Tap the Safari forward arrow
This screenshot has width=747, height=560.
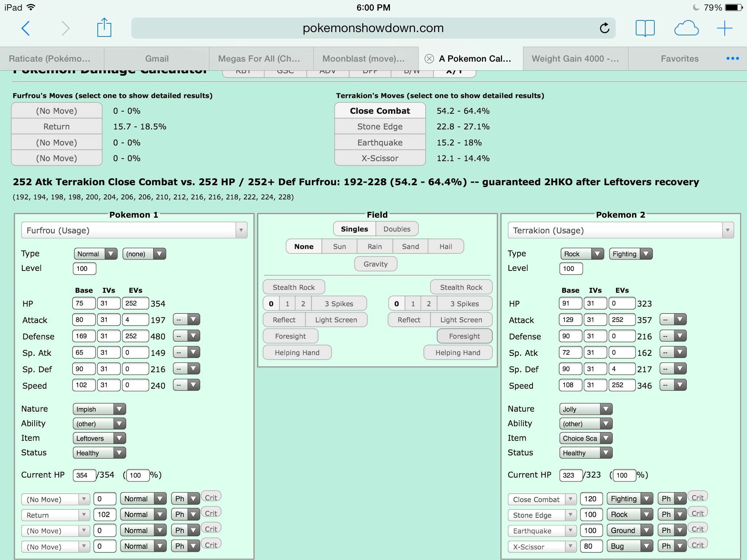click(65, 28)
